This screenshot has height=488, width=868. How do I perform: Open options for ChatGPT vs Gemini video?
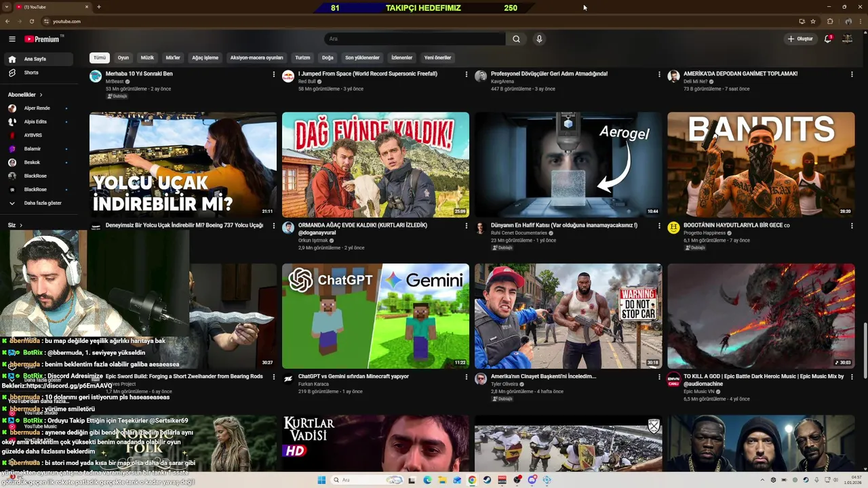point(466,378)
